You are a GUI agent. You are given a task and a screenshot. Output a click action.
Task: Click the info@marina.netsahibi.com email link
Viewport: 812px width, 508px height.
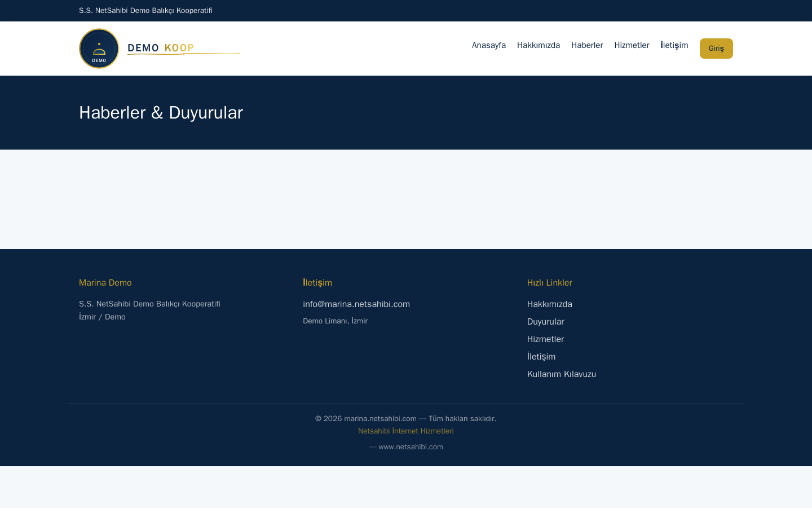click(x=356, y=304)
